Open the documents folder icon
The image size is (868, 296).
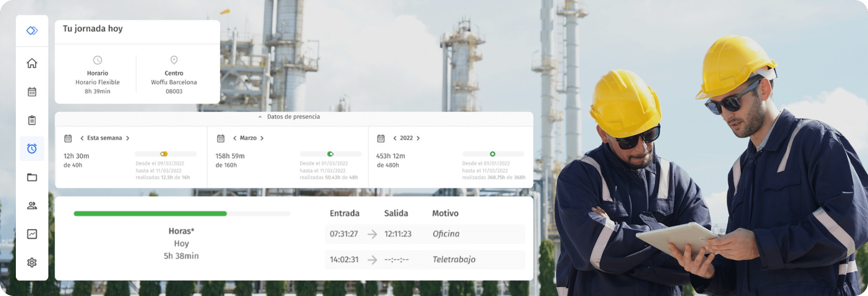coord(32,177)
